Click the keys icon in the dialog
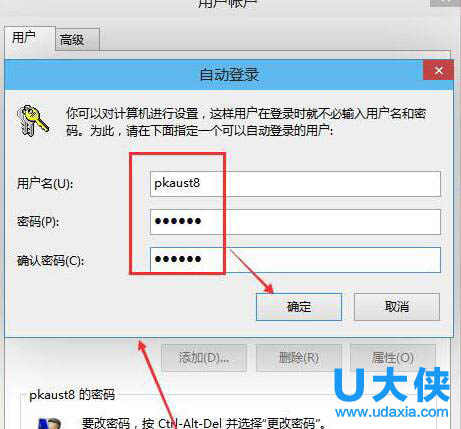The height and width of the screenshot is (429, 461). point(33,121)
